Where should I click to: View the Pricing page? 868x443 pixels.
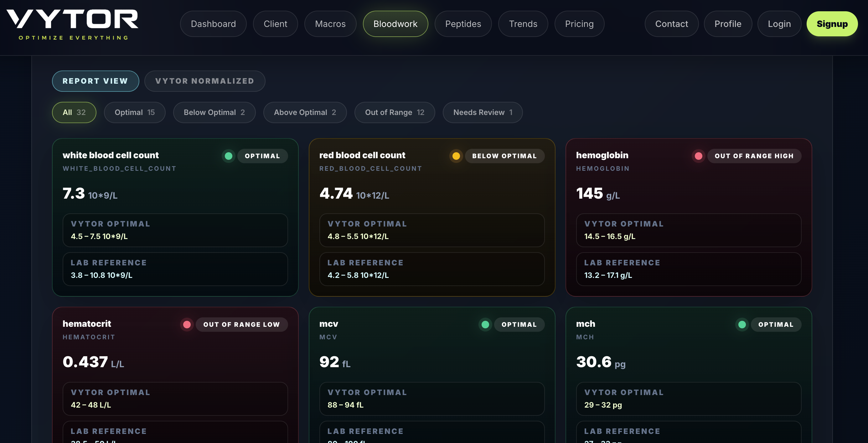tap(579, 24)
